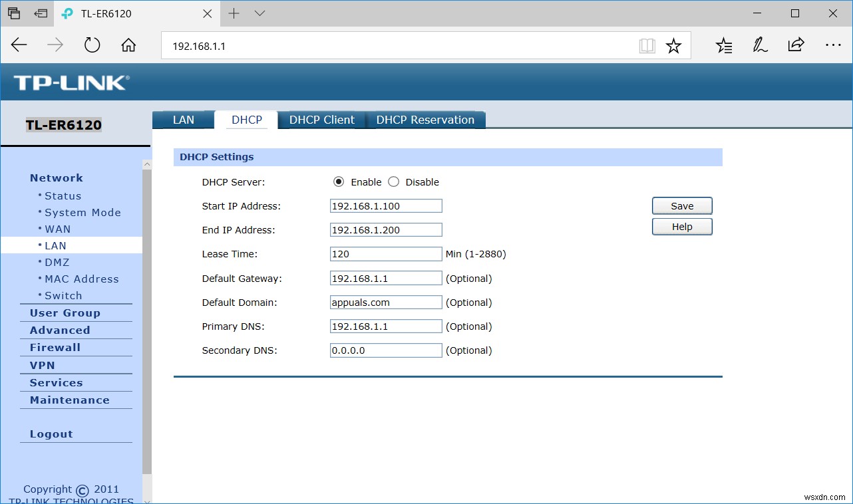Open the DMZ page

tap(57, 263)
